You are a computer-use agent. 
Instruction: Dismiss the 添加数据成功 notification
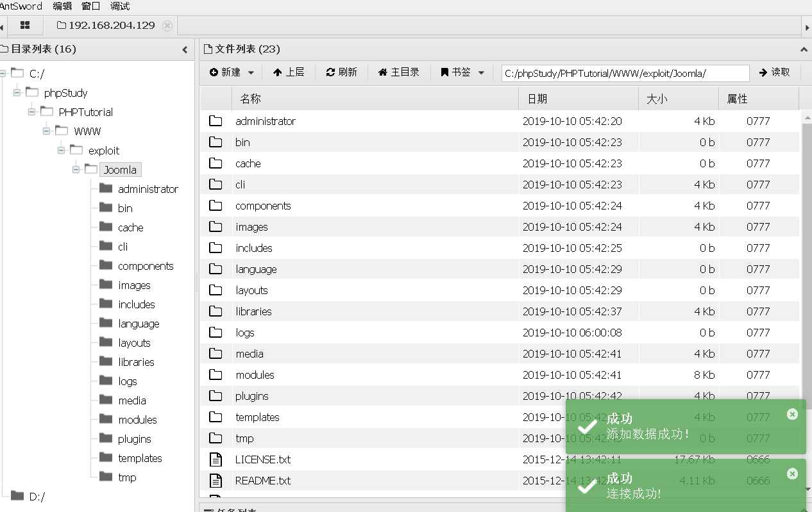click(792, 414)
